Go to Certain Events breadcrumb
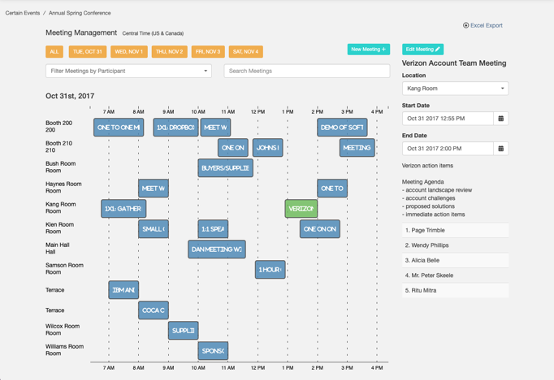Image resolution: width=554 pixels, height=380 pixels. [23, 13]
